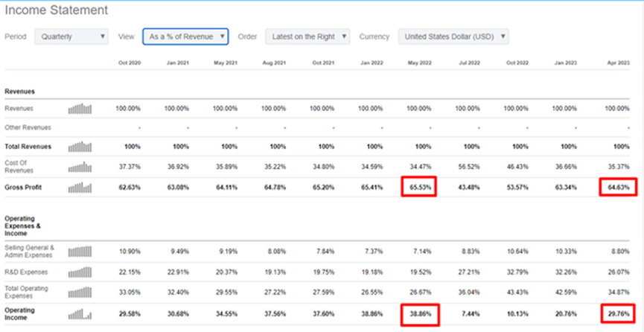This screenshot has width=644, height=332.
Task: Click the Operating Income sparkline chart
Action: (x=80, y=314)
